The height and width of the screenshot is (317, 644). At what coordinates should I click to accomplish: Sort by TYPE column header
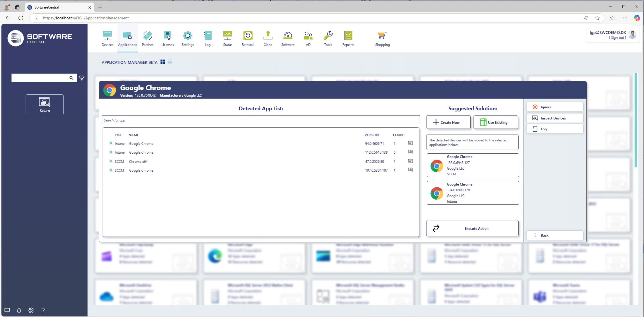[118, 135]
